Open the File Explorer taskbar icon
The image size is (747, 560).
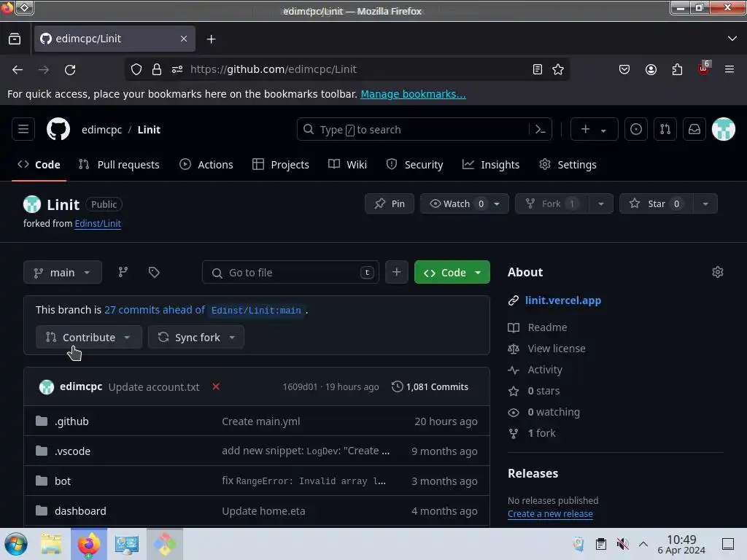click(51, 544)
